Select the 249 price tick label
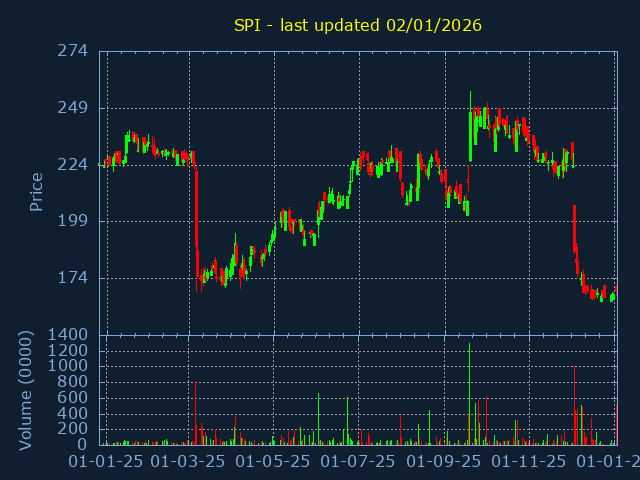Image resolution: width=640 pixels, height=480 pixels. click(x=71, y=108)
